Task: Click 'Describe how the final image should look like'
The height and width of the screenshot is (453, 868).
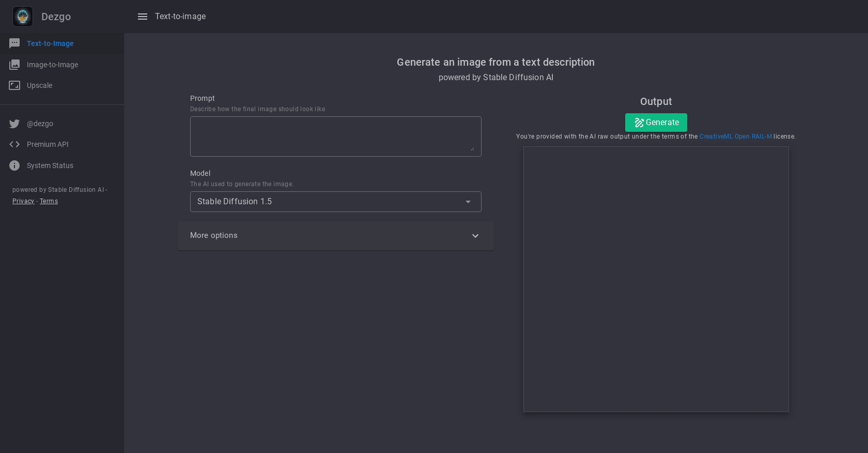Action: click(258, 109)
